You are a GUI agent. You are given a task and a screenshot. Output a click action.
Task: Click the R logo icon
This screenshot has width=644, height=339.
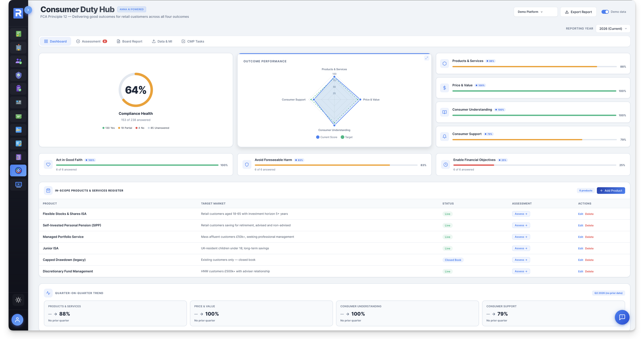pyautogui.click(x=18, y=13)
